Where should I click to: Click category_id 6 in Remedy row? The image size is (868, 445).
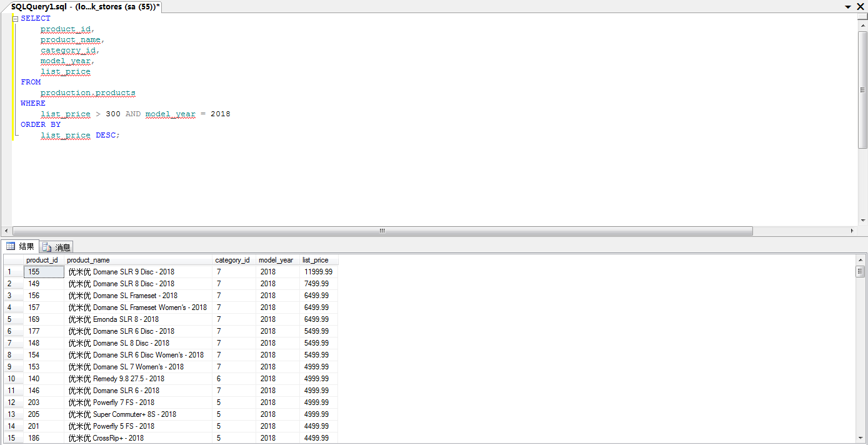pos(234,379)
